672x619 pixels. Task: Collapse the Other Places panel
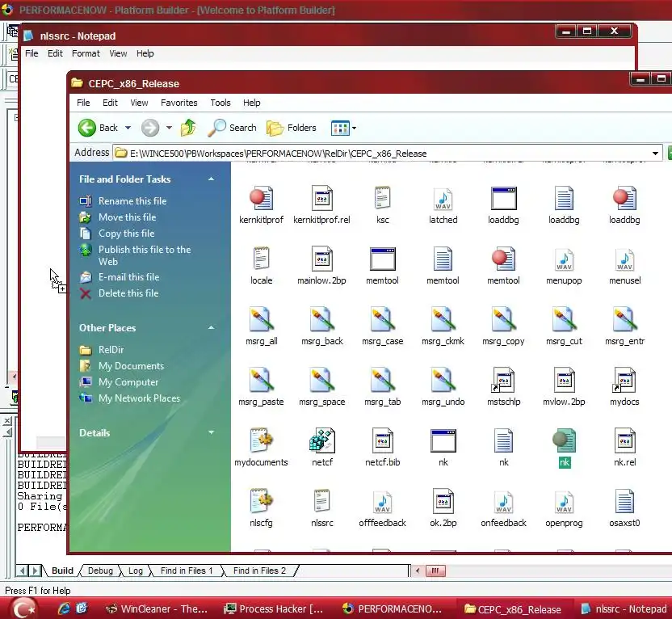point(211,327)
